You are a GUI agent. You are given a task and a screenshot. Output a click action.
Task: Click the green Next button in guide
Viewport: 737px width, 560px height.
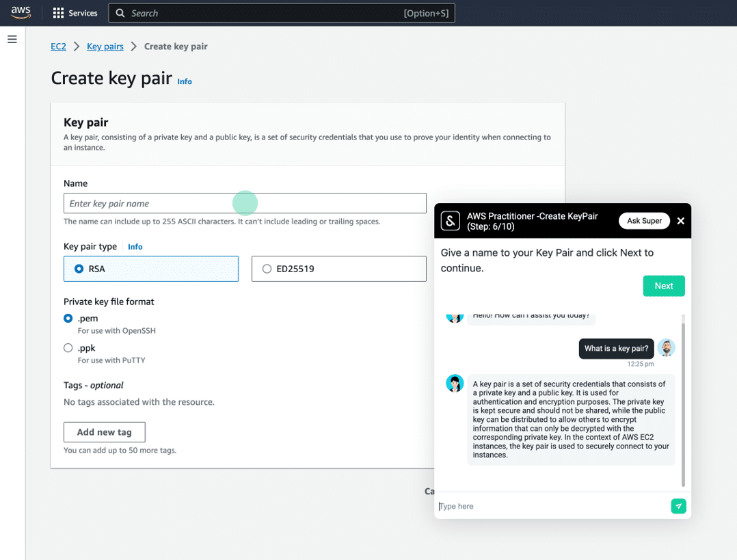tap(664, 286)
